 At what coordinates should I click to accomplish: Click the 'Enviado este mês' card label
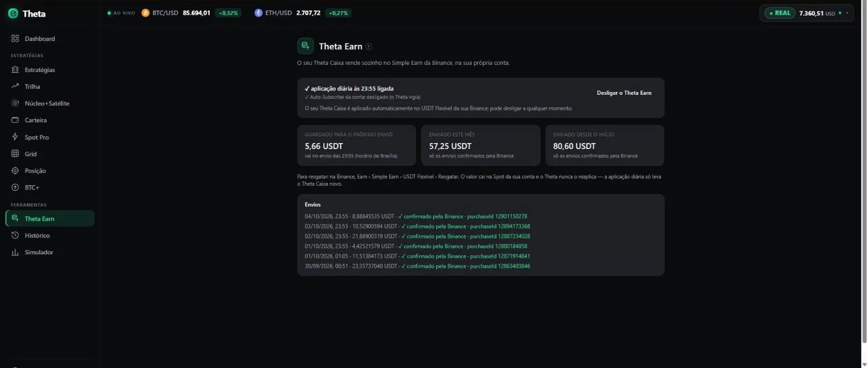tap(452, 135)
